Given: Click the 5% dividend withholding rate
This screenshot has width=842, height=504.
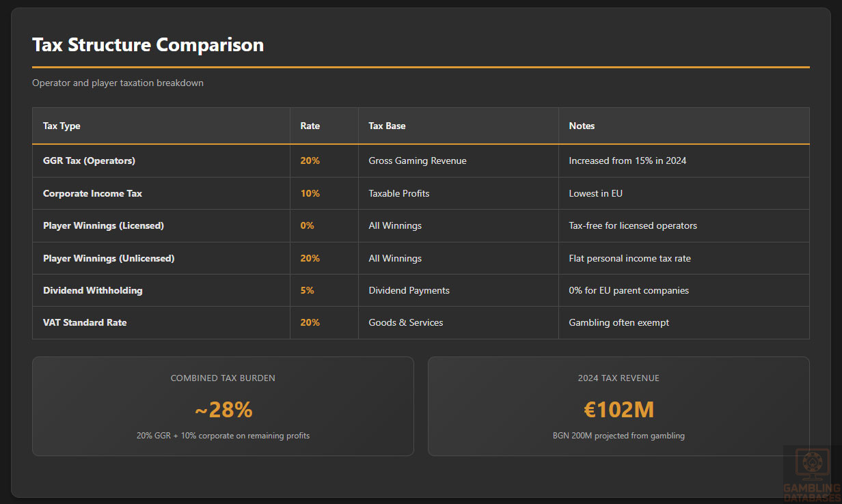Looking at the screenshot, I should click(307, 290).
